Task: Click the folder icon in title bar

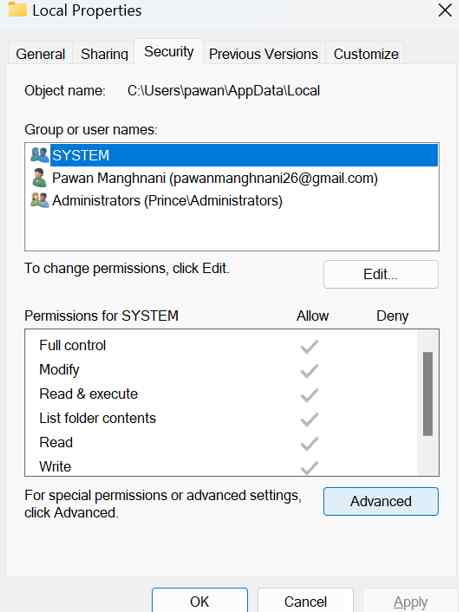Action: click(x=18, y=10)
